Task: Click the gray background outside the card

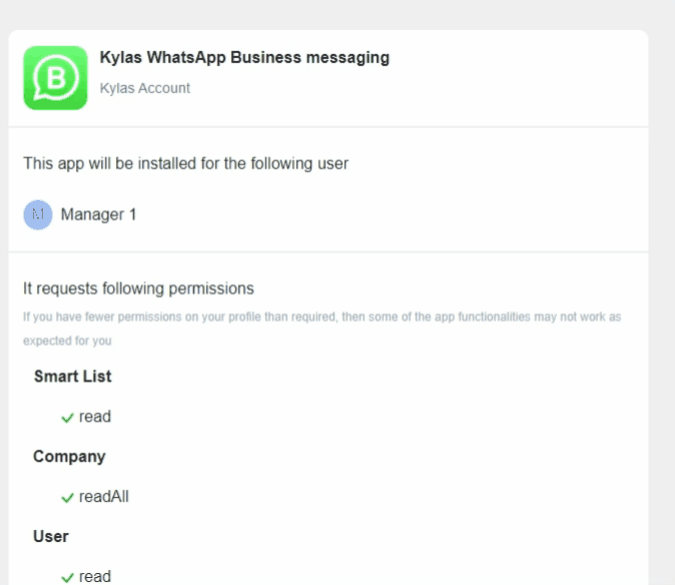Action: coord(662,300)
